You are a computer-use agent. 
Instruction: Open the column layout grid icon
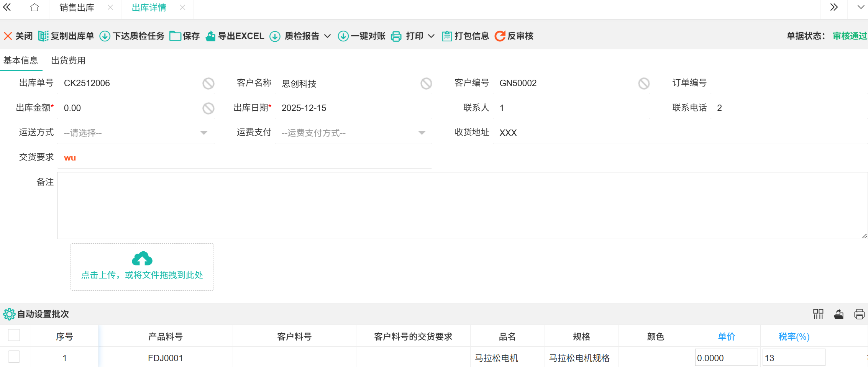pyautogui.click(x=818, y=314)
